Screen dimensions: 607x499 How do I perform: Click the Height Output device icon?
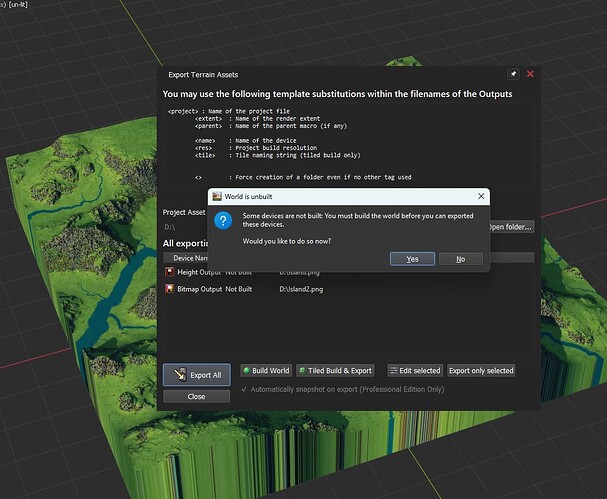(169, 272)
